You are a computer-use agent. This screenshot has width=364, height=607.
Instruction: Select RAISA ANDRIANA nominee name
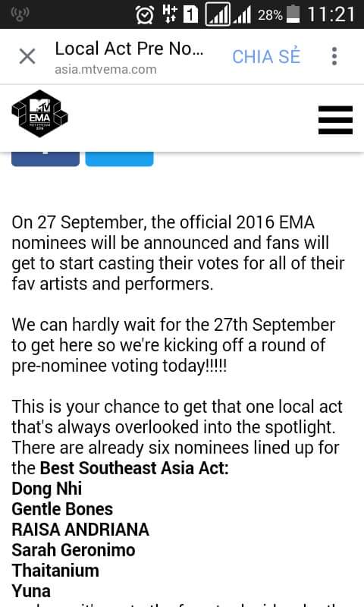[x=80, y=530]
